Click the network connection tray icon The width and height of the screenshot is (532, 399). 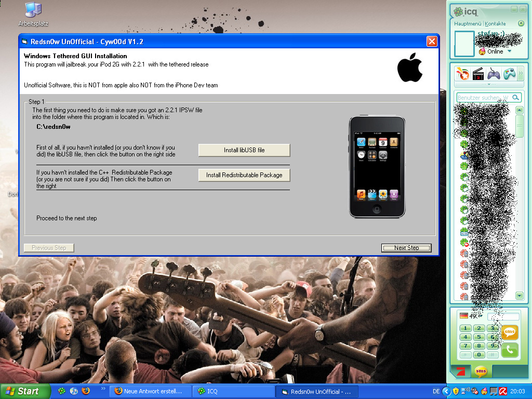coord(465,391)
